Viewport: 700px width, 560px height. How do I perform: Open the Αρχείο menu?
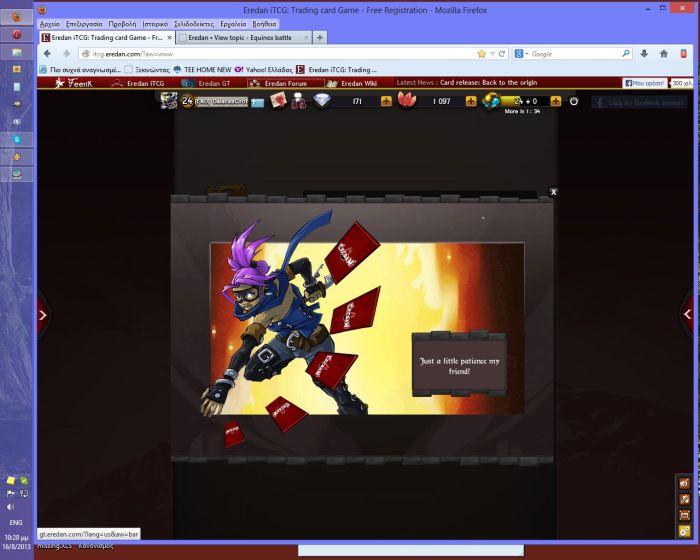(x=50, y=24)
